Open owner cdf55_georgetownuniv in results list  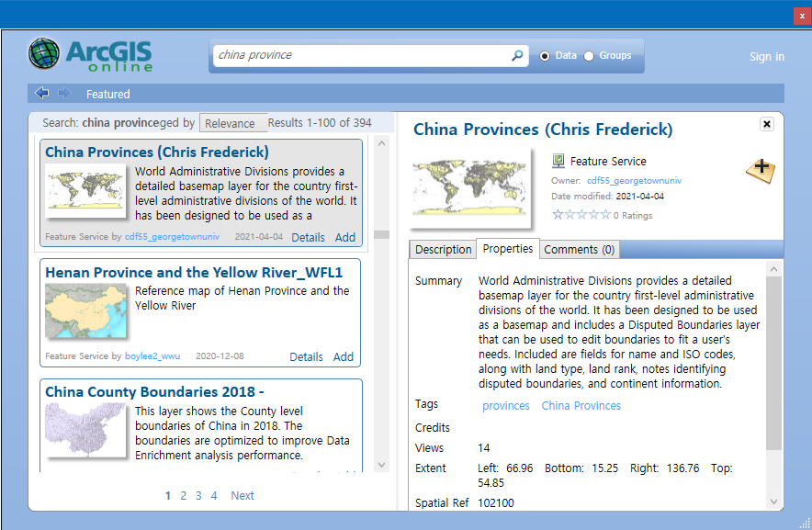172,237
